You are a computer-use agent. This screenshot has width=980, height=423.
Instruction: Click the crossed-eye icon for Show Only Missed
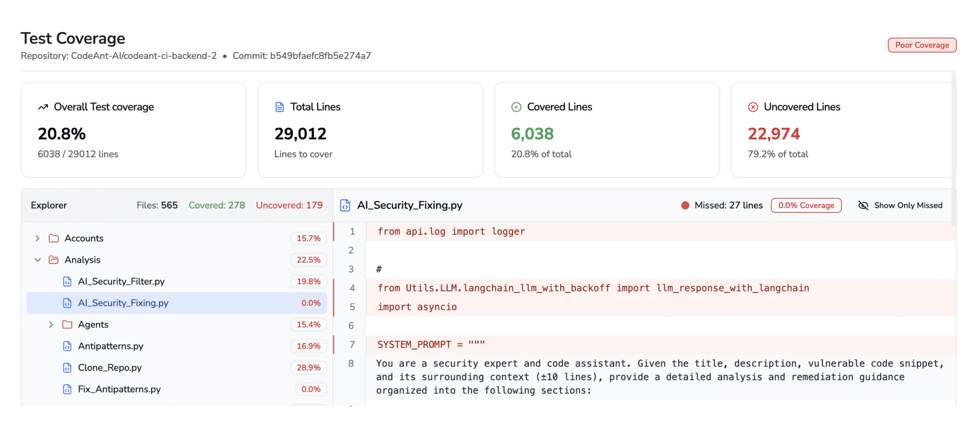pyautogui.click(x=863, y=206)
